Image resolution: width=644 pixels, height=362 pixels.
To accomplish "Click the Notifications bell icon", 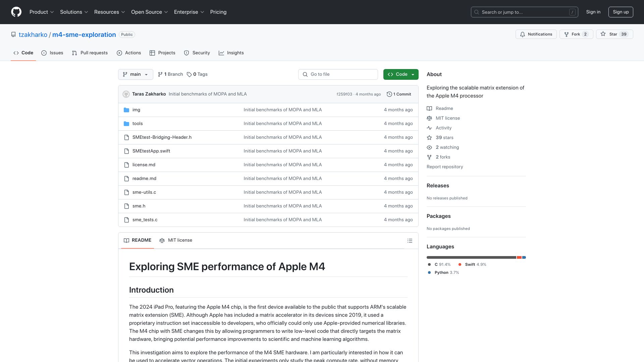I will pos(523,34).
